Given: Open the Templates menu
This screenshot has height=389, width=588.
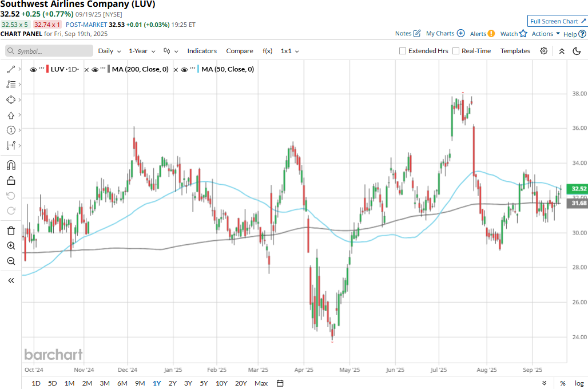Looking at the screenshot, I should (515, 51).
